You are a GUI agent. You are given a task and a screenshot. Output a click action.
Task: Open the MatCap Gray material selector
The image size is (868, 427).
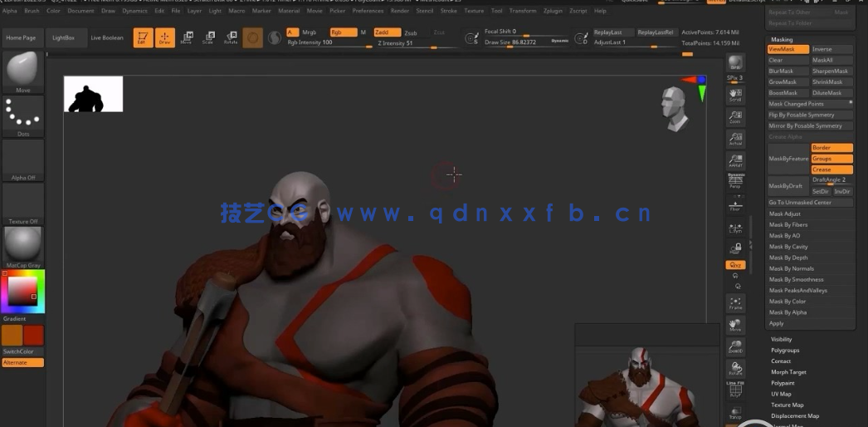pos(22,247)
